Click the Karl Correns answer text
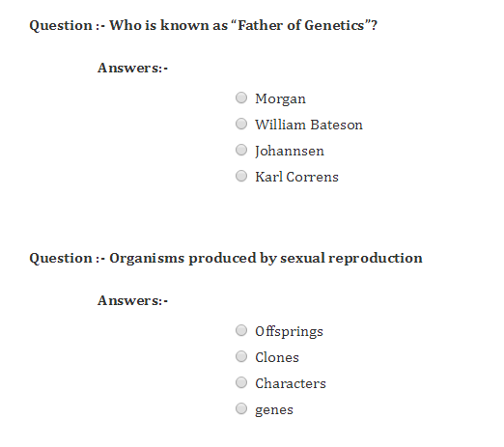 point(296,177)
